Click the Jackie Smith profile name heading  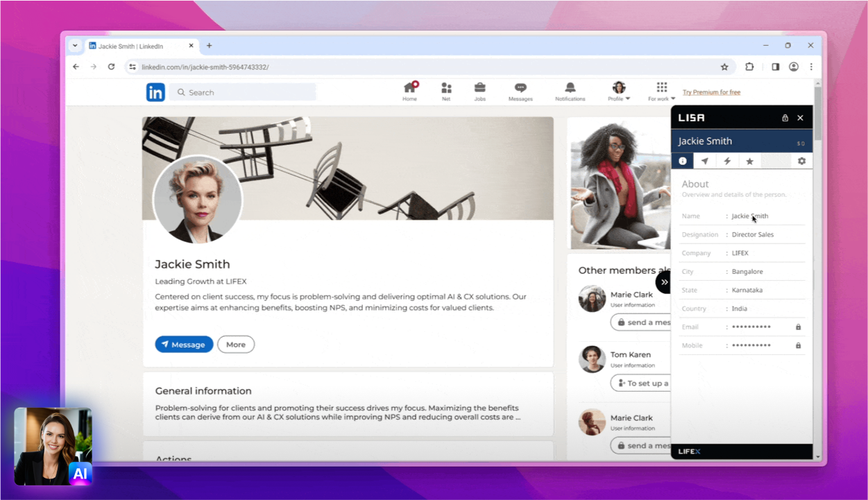pyautogui.click(x=192, y=264)
